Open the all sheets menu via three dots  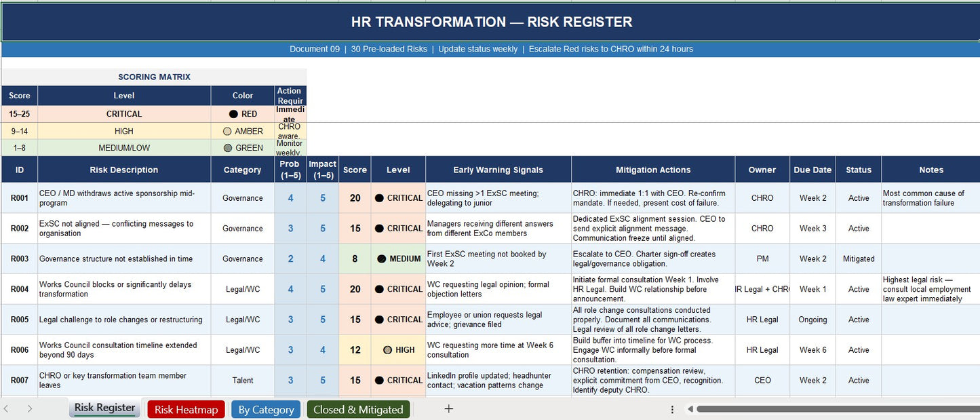point(673,408)
